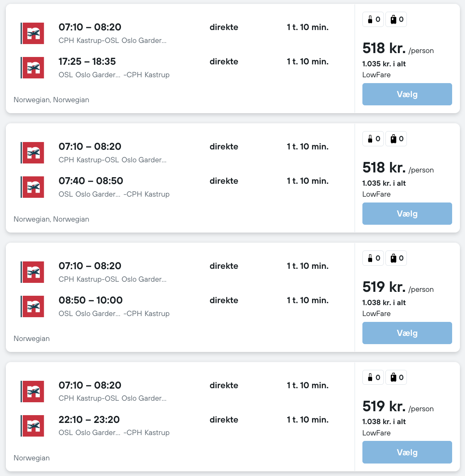Click the 17:25 – 18:35 return flight time
This screenshot has height=476, width=465.
[87, 62]
